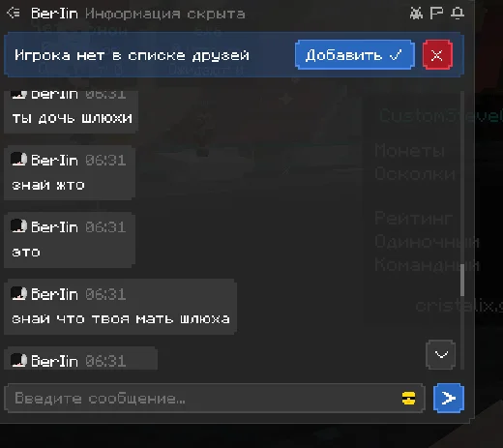The height and width of the screenshot is (448, 503).
Task: Click Информация скрыта status text
Action: tap(165, 14)
